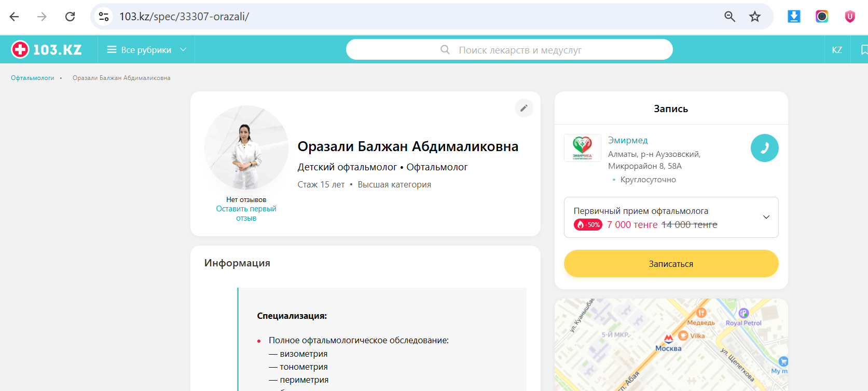Click the Стаж 15 лет text
Screen dimensions: 868x391
click(321, 185)
